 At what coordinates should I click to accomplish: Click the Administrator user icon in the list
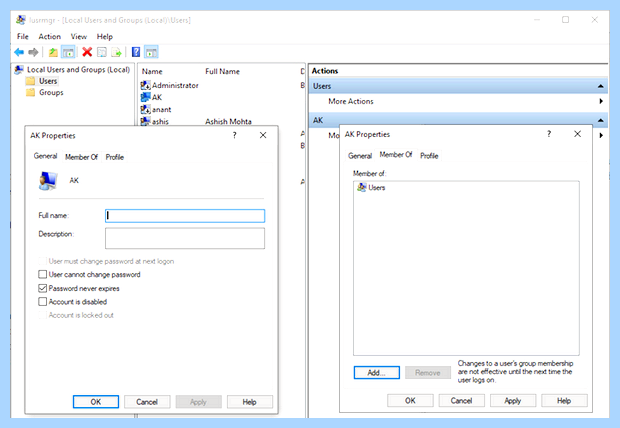(146, 85)
